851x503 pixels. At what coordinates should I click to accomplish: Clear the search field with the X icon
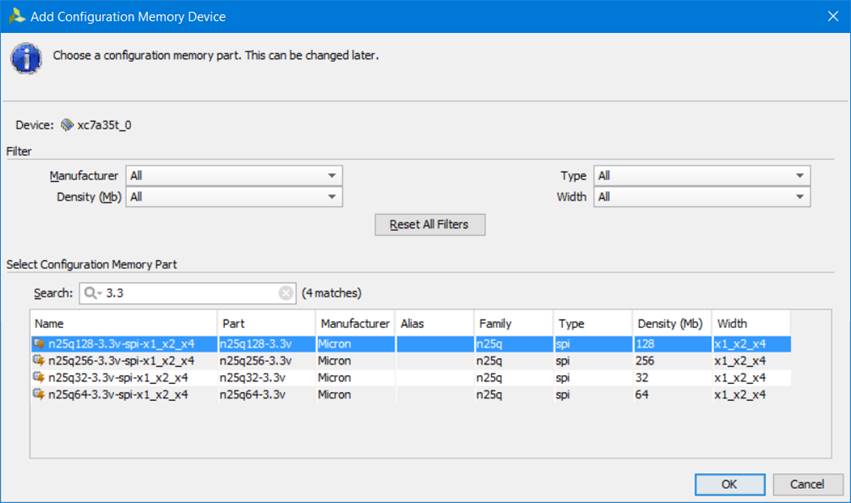click(x=286, y=293)
